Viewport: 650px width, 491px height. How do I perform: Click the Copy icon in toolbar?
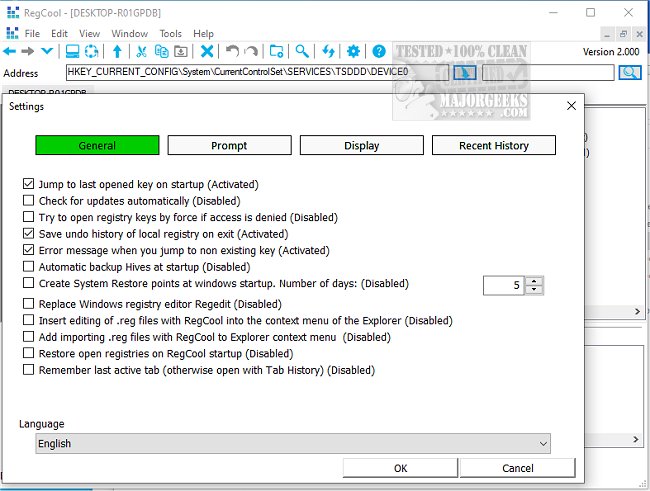click(x=161, y=51)
